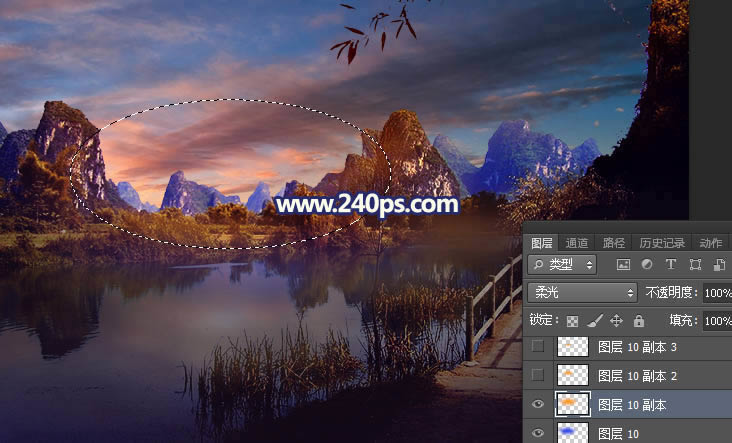Lock transparent pixels icon
The image size is (732, 443).
(x=572, y=321)
